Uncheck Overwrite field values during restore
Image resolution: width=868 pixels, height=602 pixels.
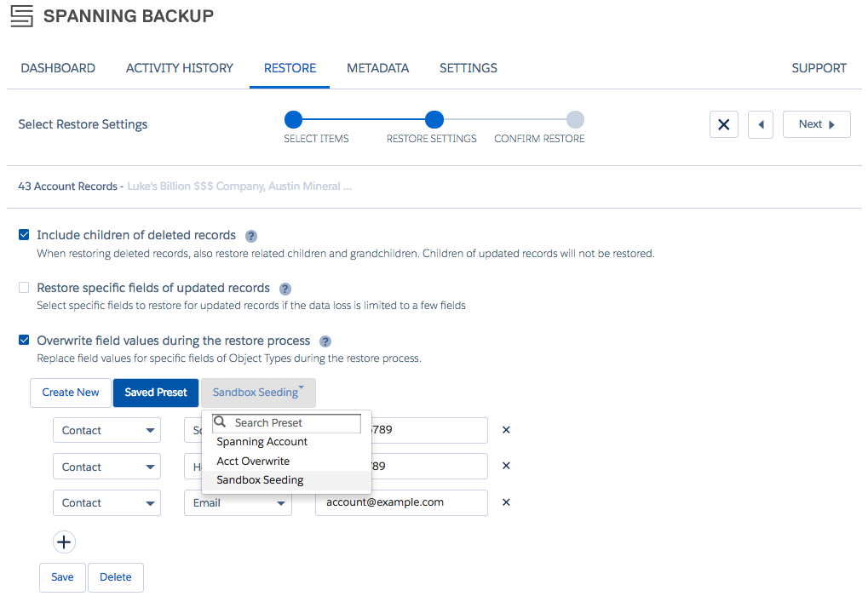point(24,340)
